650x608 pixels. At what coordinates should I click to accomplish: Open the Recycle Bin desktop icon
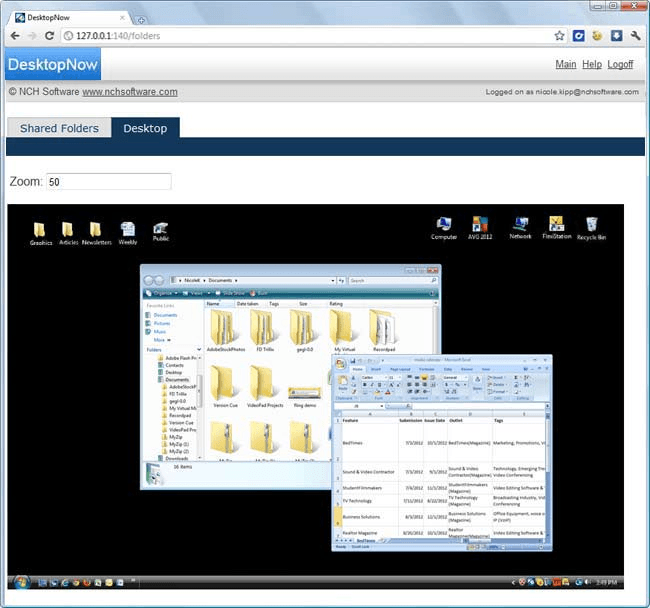[x=591, y=225]
